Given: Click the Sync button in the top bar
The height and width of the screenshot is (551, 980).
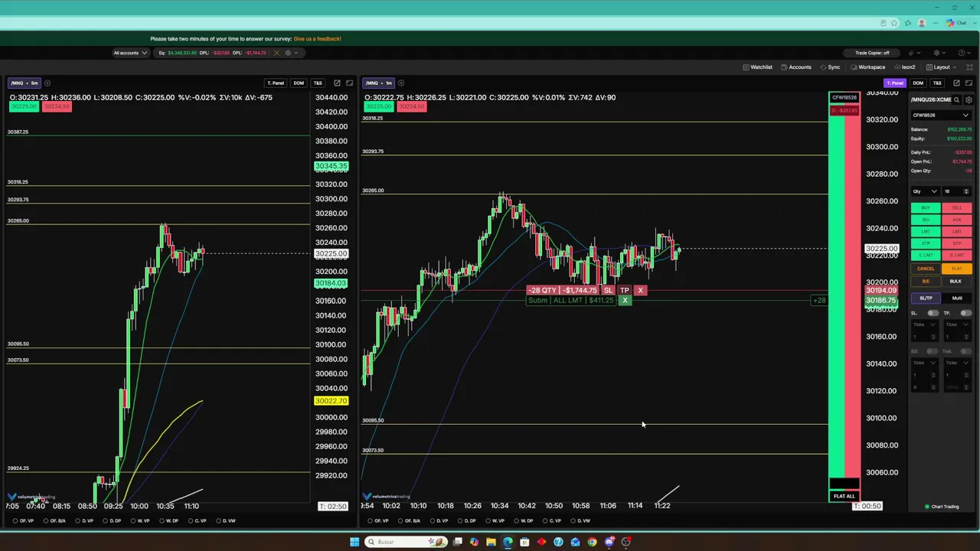Looking at the screenshot, I should click(x=829, y=67).
